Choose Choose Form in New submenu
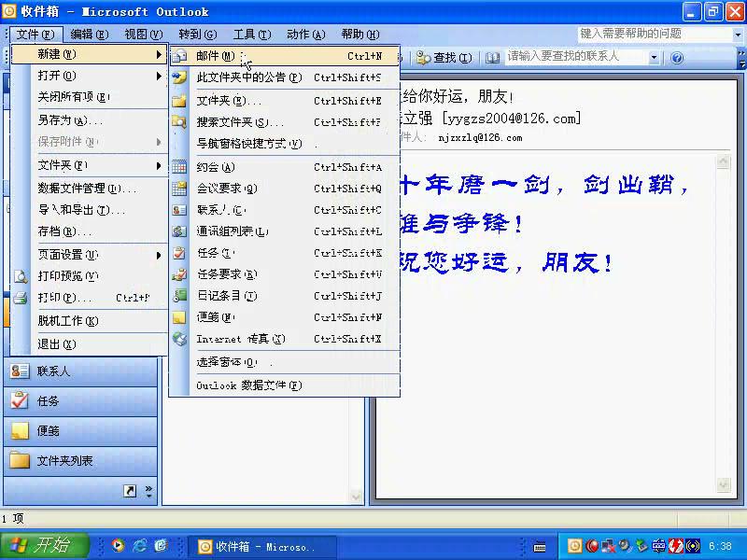 (285, 362)
